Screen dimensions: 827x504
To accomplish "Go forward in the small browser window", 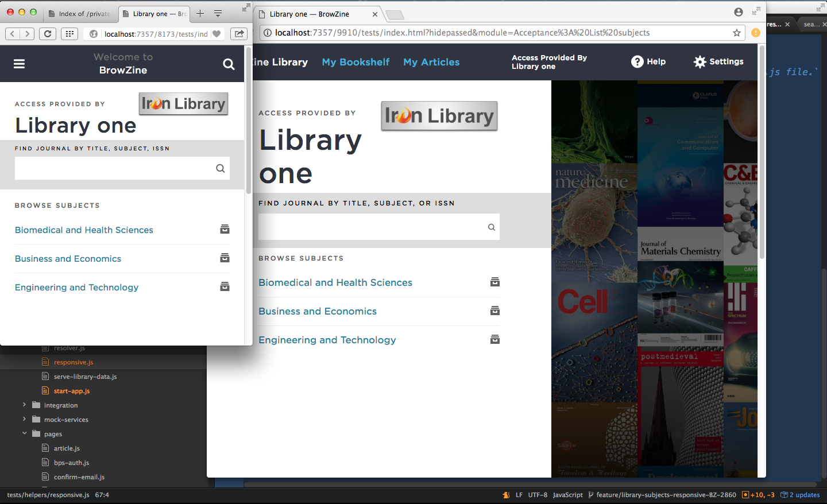I will pos(27,34).
